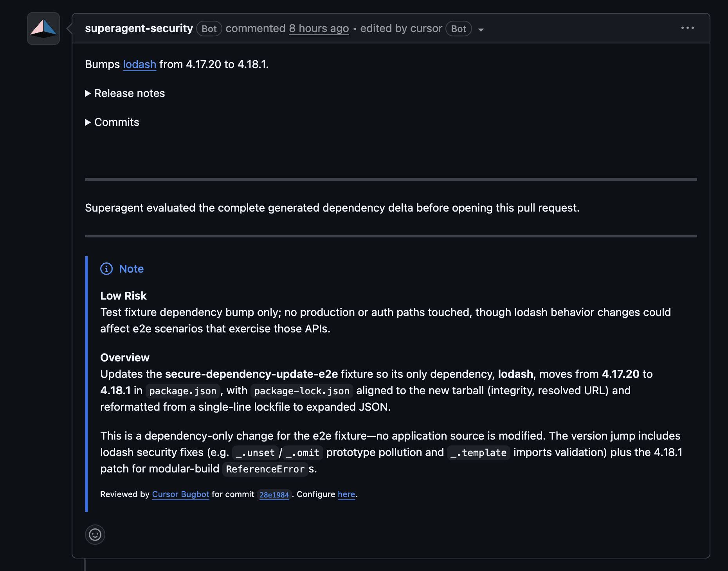Open the Cursor Bugbot link
The image size is (728, 571).
[x=180, y=494]
